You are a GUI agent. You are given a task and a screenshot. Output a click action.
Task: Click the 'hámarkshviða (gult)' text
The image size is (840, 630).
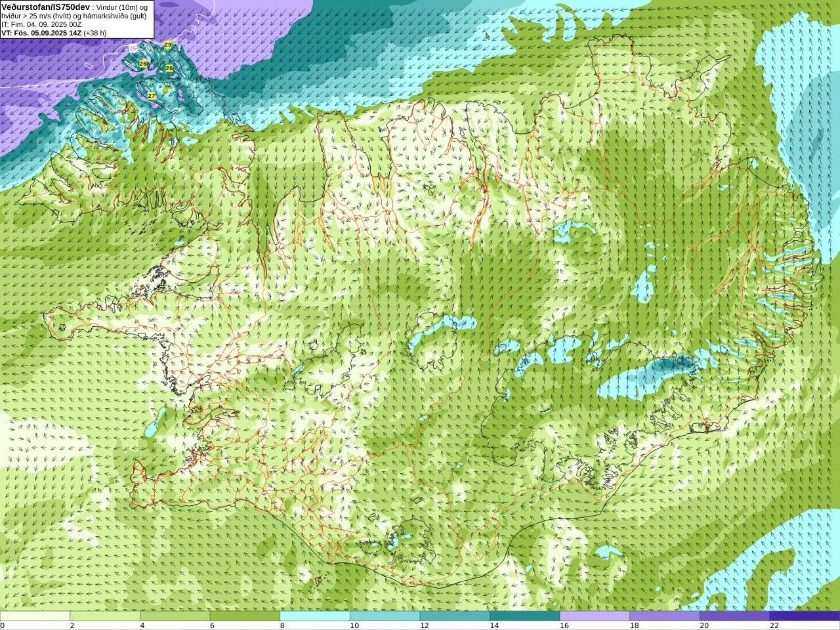pyautogui.click(x=114, y=16)
